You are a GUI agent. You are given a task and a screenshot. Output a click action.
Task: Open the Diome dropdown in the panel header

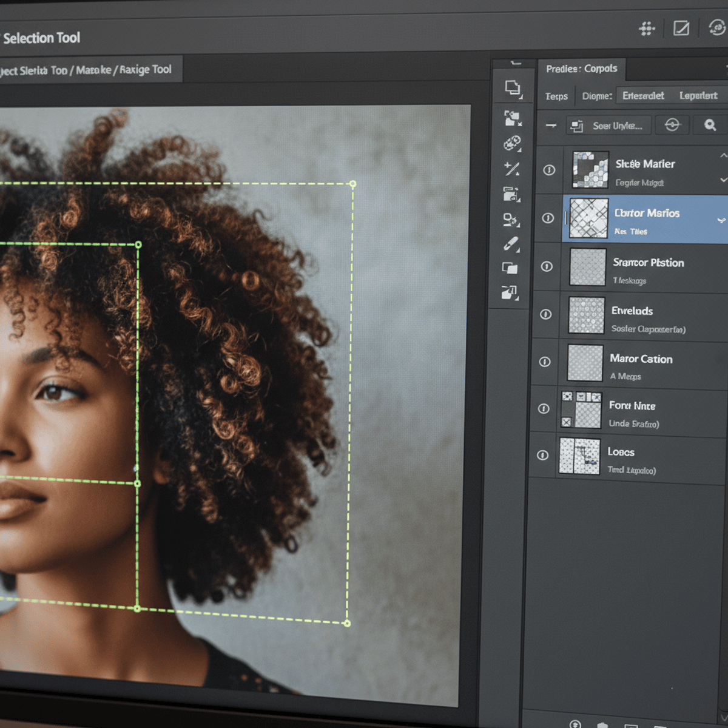(x=596, y=96)
